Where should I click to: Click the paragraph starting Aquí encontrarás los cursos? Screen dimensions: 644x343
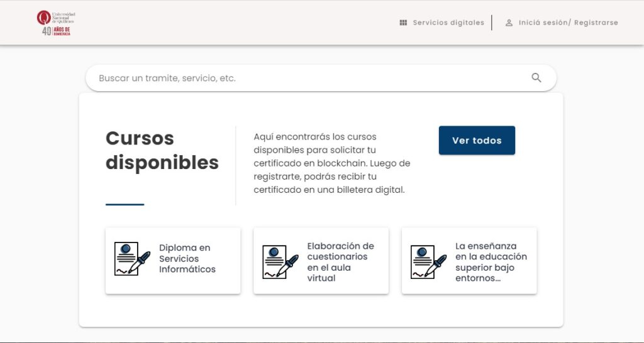(332, 163)
